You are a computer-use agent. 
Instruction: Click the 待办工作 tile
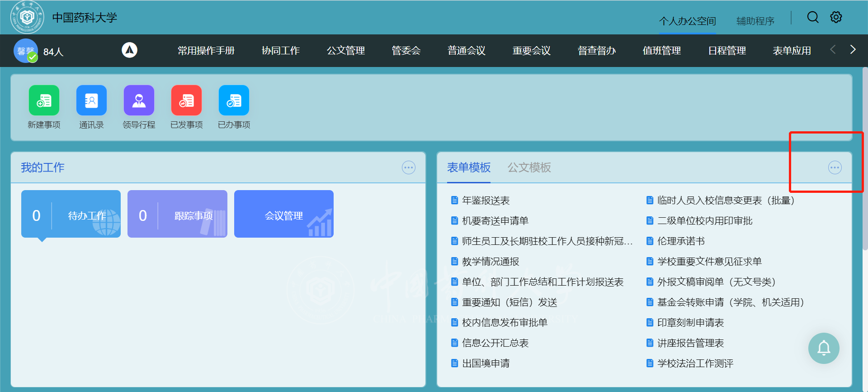(71, 214)
